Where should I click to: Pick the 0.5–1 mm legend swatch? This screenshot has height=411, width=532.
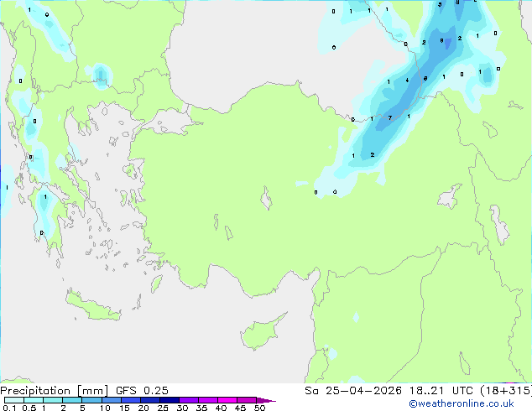coord(34,400)
